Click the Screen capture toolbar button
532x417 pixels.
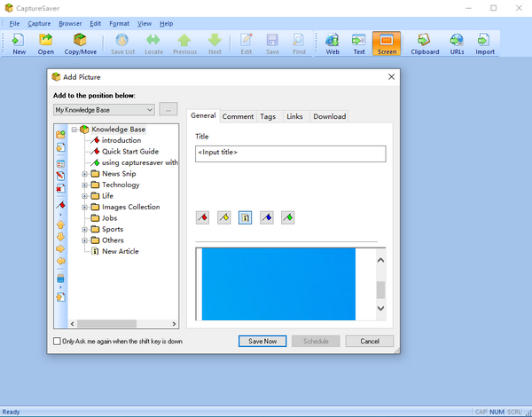click(387, 43)
